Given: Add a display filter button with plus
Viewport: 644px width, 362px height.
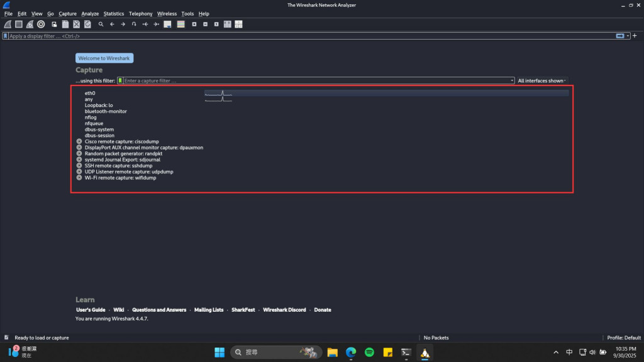Looking at the screenshot, I should pos(635,36).
